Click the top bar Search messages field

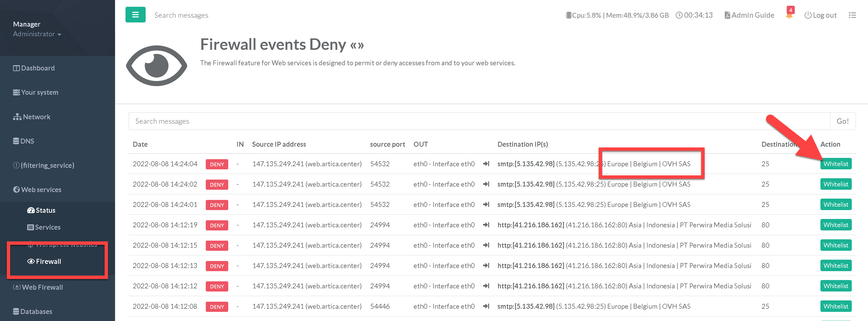(181, 15)
